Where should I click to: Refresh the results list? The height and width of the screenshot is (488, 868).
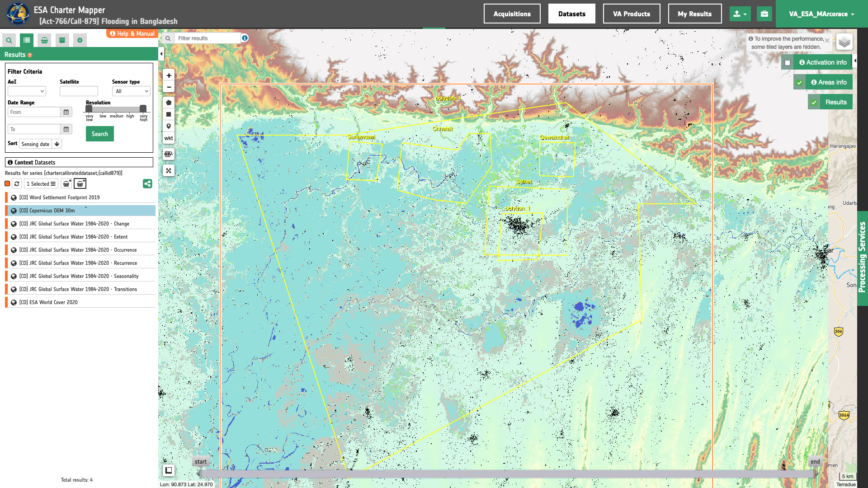17,184
